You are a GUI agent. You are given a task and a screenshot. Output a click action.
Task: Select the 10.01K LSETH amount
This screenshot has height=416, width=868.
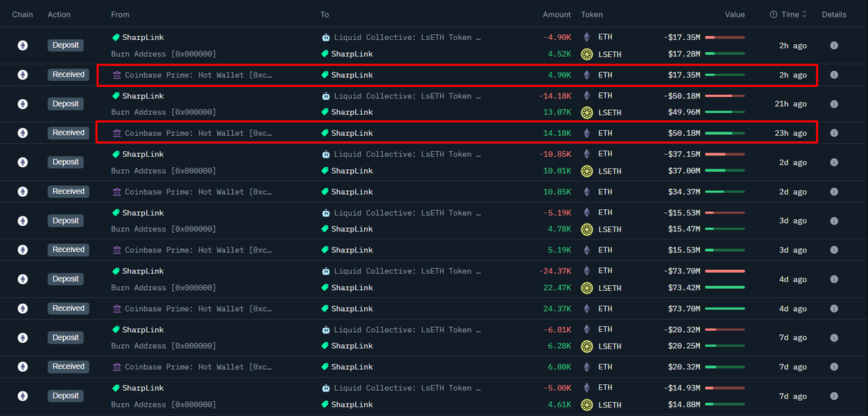click(x=557, y=171)
